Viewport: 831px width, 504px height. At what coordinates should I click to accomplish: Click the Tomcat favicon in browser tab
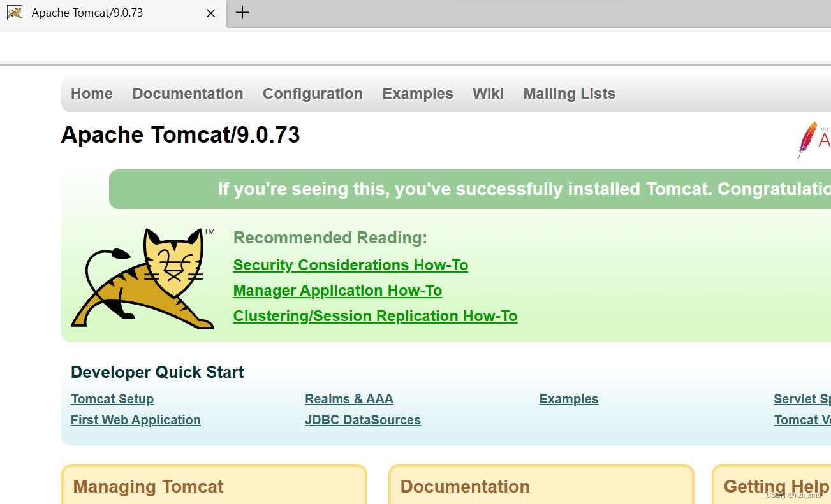coord(15,13)
